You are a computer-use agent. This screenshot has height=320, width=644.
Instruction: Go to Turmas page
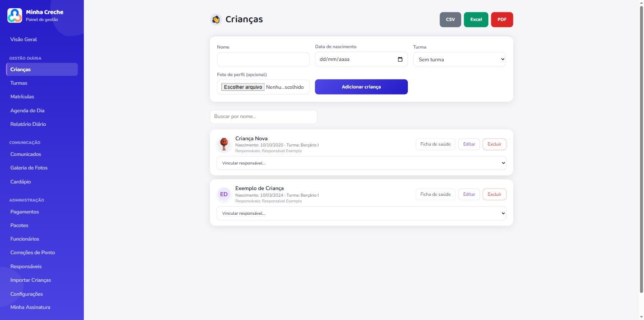click(19, 83)
